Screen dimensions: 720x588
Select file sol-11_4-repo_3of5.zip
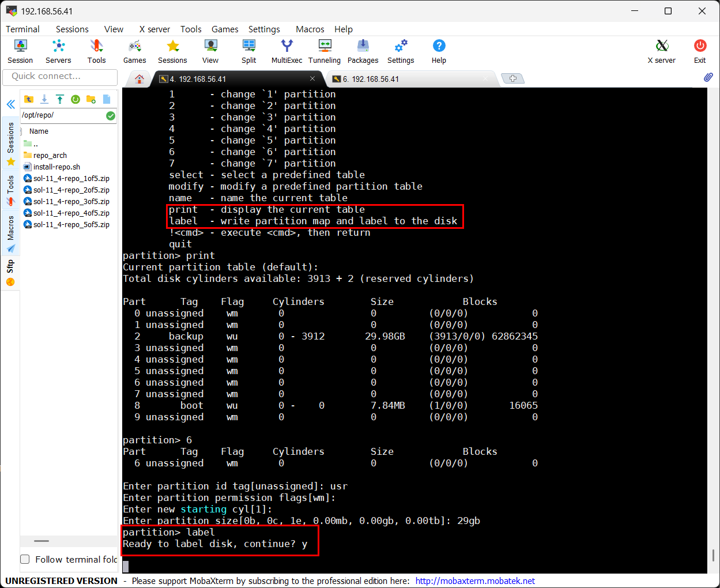click(x=66, y=201)
